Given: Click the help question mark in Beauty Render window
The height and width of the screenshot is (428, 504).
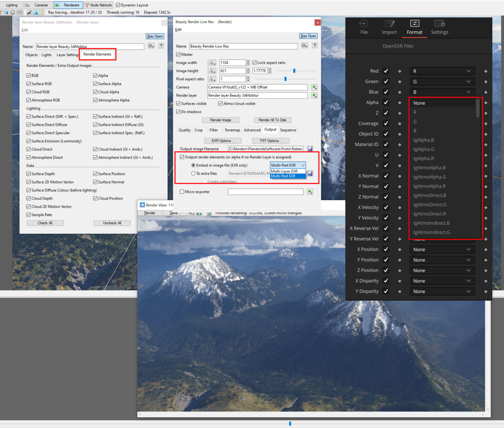Looking at the screenshot, I should pos(314,46).
